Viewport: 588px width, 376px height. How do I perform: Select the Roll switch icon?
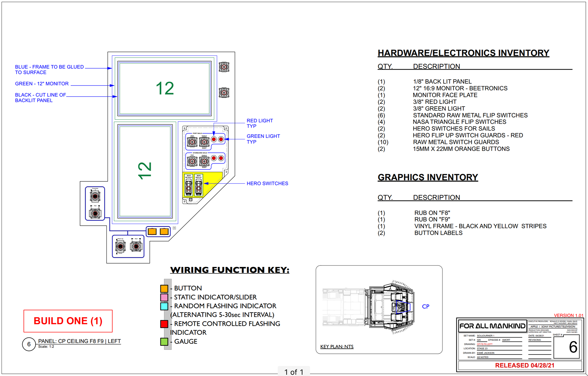(x=136, y=246)
